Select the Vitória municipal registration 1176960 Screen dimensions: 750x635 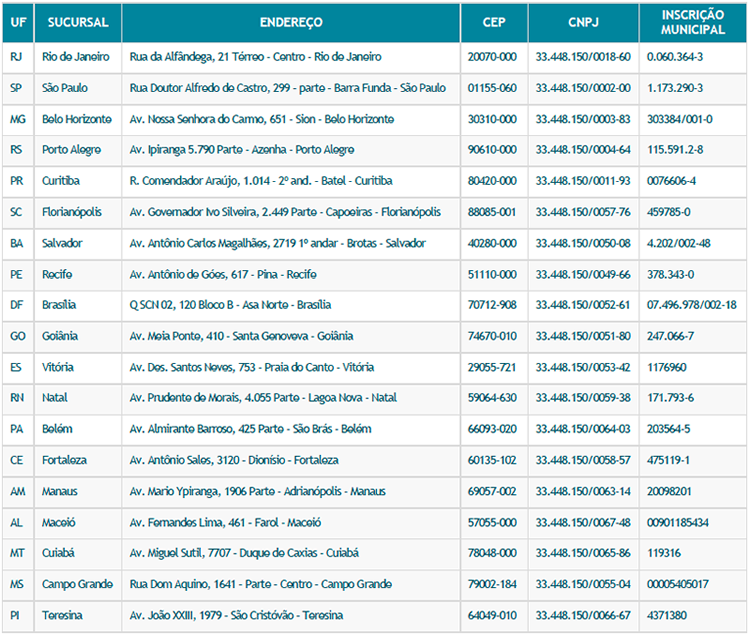click(667, 367)
